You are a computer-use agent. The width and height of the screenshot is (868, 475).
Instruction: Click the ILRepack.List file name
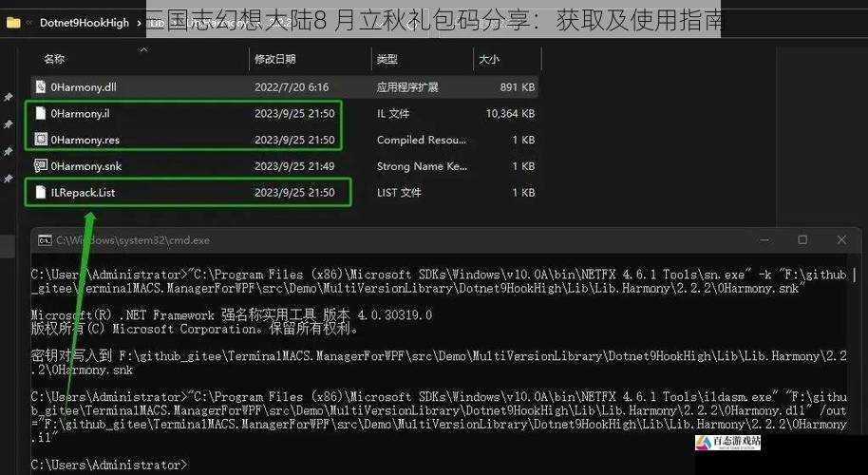83,192
